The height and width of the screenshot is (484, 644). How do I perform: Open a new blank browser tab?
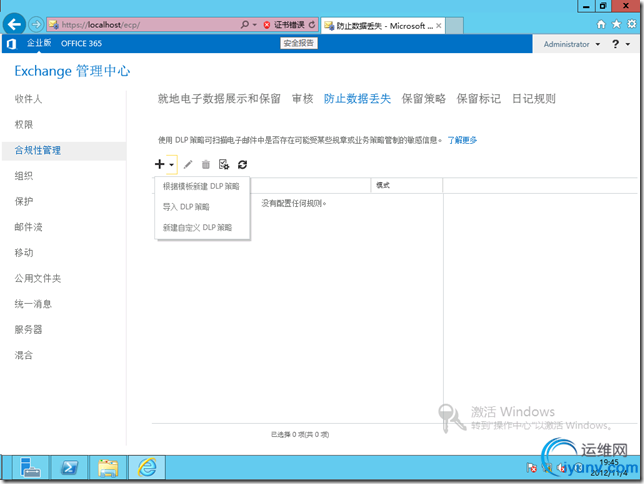455,25
